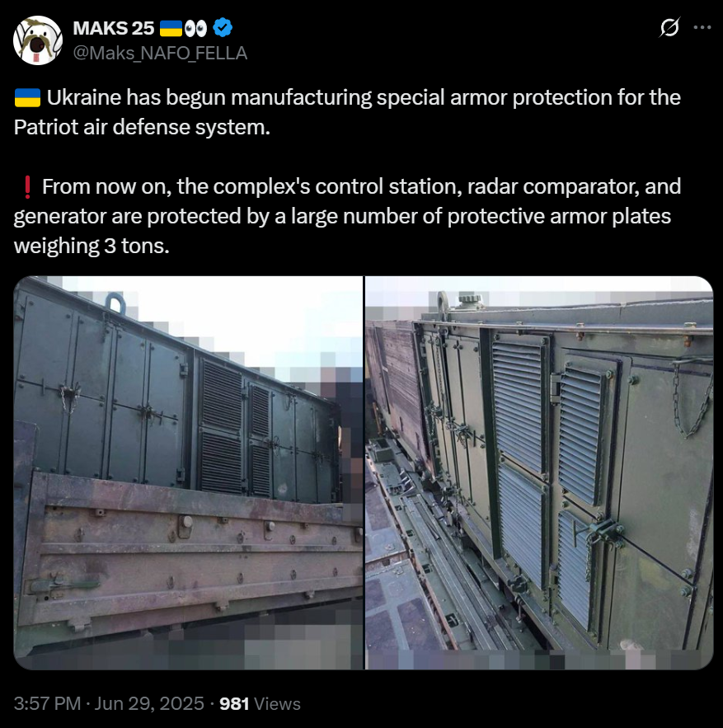Open the @Maks_NAFO_FELLA handle link
The height and width of the screenshot is (728, 723).
[x=160, y=54]
